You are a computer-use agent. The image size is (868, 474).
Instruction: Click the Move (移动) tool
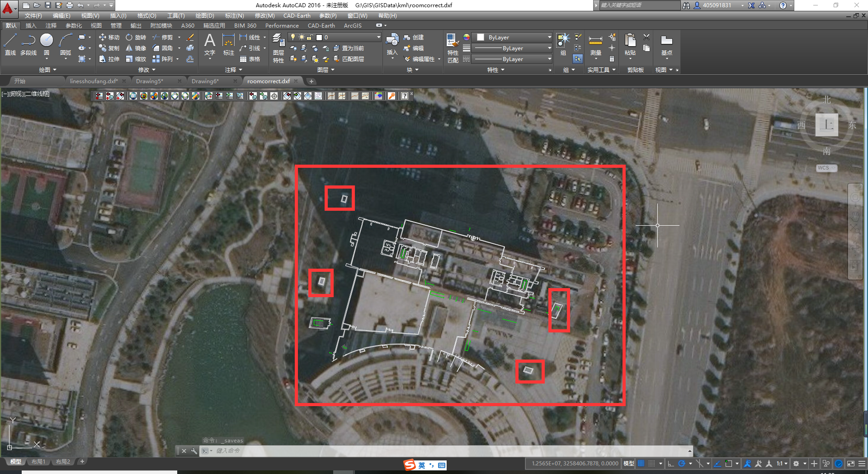[x=109, y=37]
